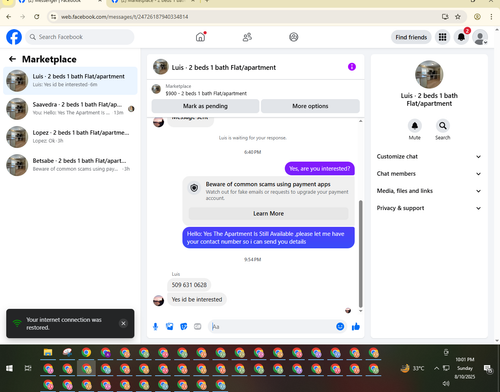Click the message Yes id be interested
This screenshot has height=392, width=500.
coord(197,299)
